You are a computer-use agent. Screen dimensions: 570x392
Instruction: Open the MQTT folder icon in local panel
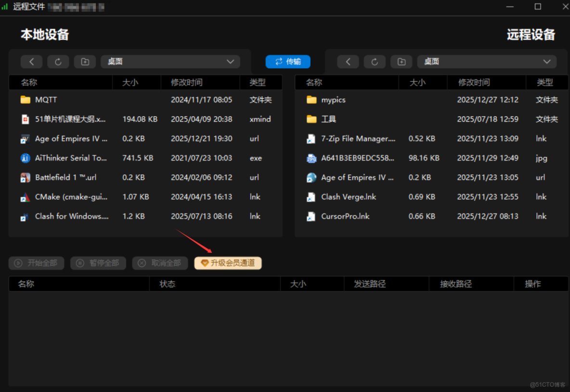[x=26, y=100]
